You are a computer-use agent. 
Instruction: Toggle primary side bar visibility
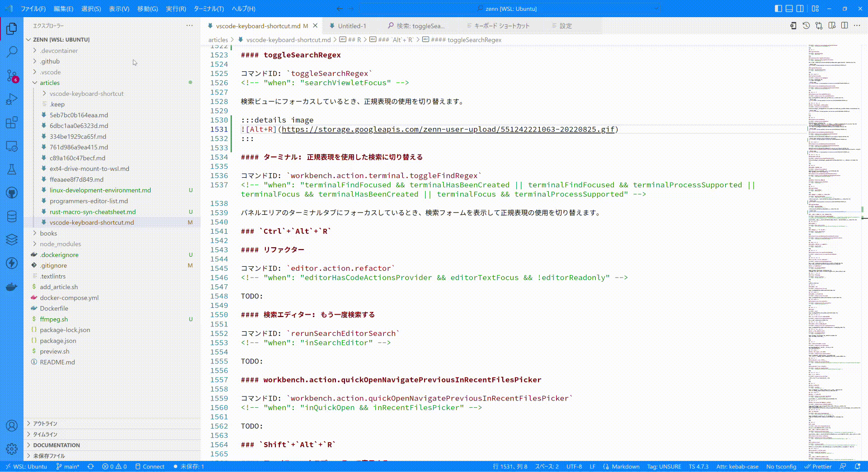point(778,9)
